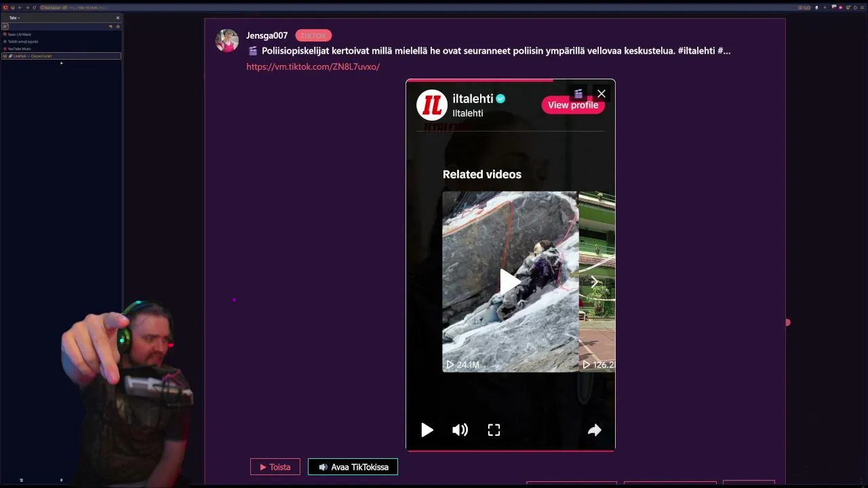
Task: Reload the page in browser toolbar
Action: [x=34, y=7]
